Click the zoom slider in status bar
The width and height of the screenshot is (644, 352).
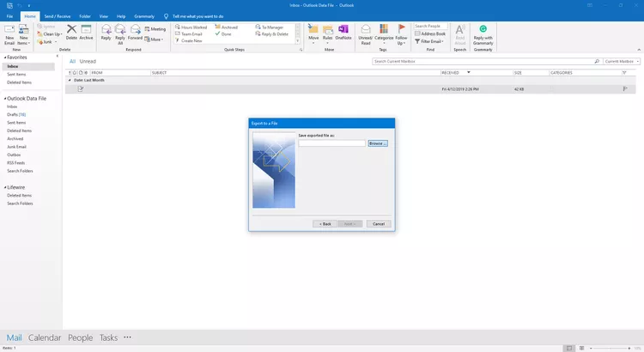(610, 349)
